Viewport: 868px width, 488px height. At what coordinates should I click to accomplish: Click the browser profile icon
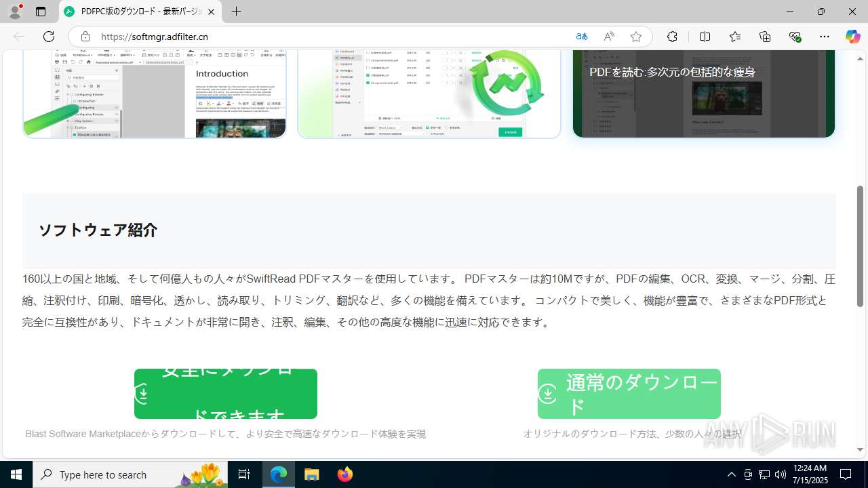coord(15,12)
